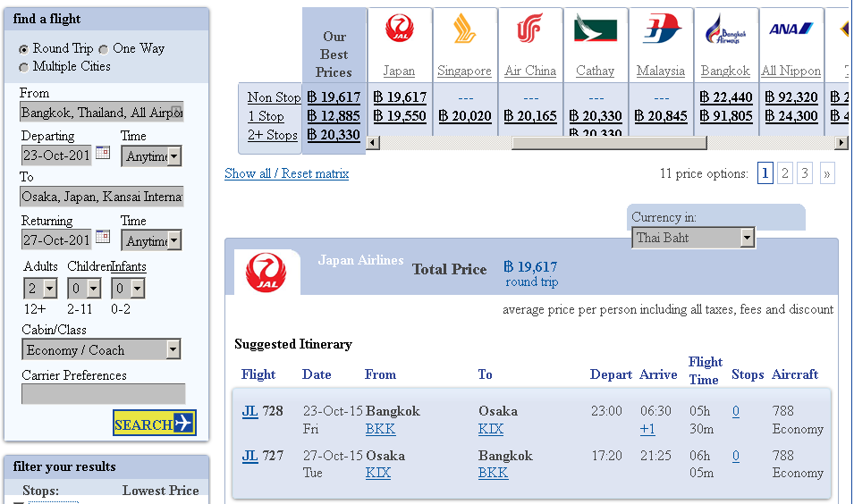854x504 pixels.
Task: Open the Children count dropdown
Action: pos(84,289)
